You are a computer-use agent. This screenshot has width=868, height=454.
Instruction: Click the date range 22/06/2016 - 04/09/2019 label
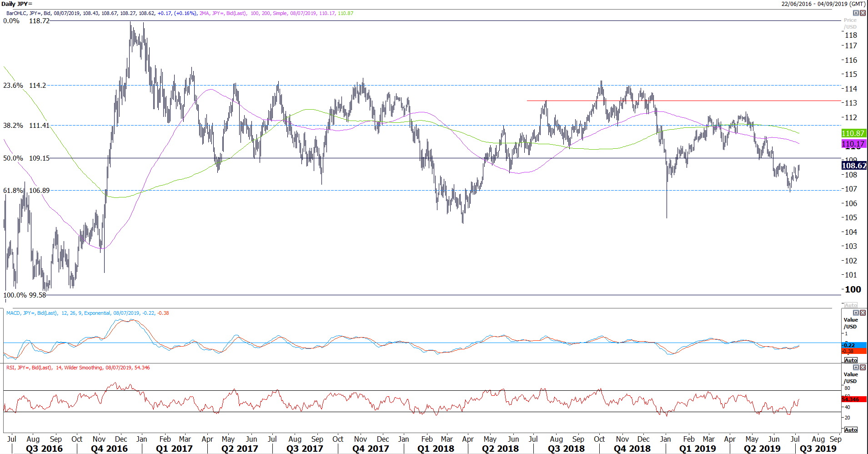[x=823, y=4]
